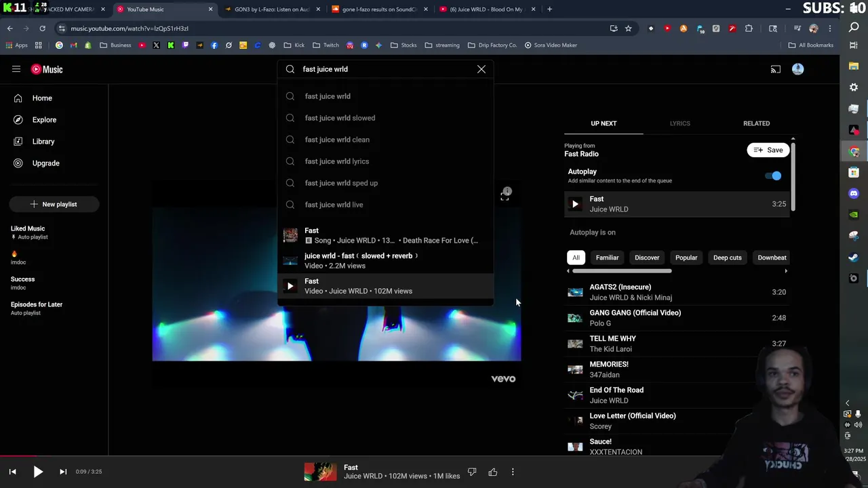
Task: Select suggestion 'fast juice wrld lyrics'
Action: tap(385, 161)
